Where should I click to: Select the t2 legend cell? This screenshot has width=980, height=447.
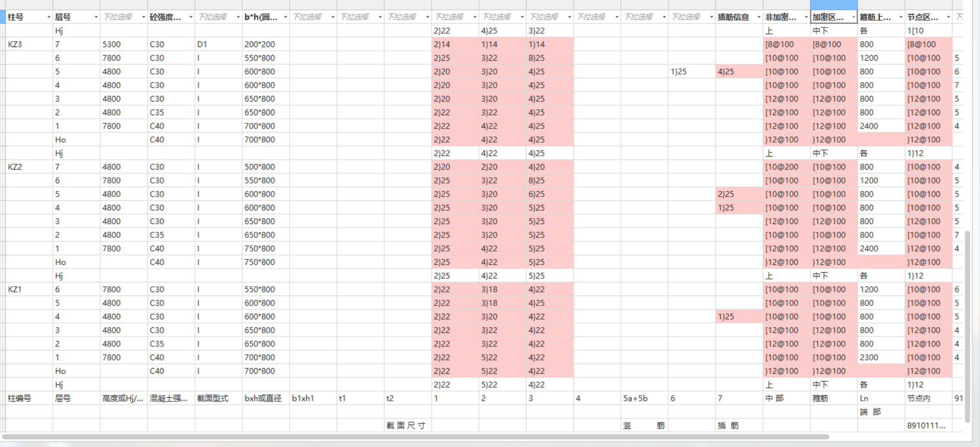[x=408, y=398]
